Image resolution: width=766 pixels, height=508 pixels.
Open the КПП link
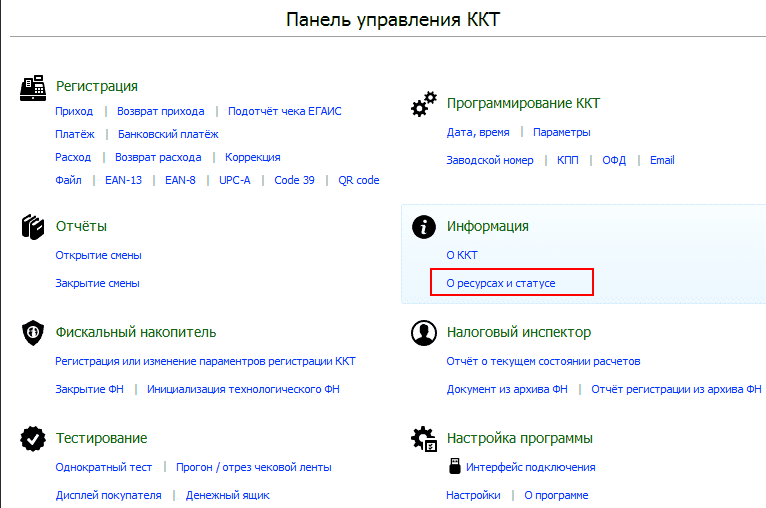click(568, 160)
